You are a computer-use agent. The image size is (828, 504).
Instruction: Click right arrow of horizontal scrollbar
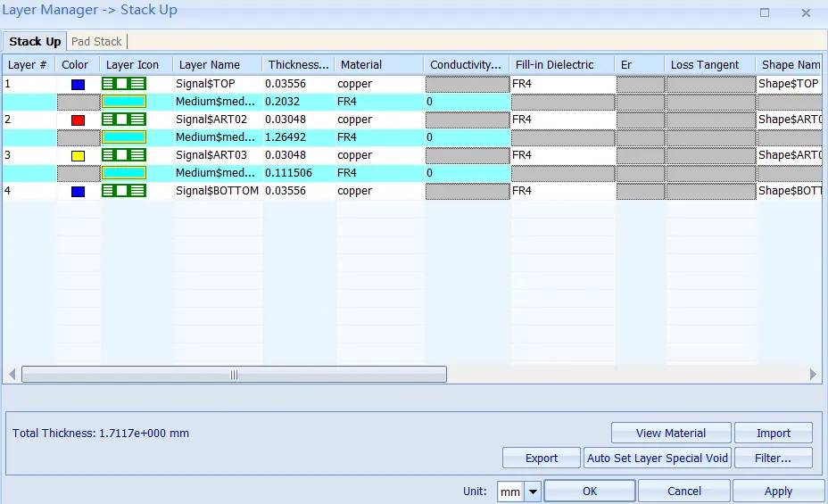813,374
